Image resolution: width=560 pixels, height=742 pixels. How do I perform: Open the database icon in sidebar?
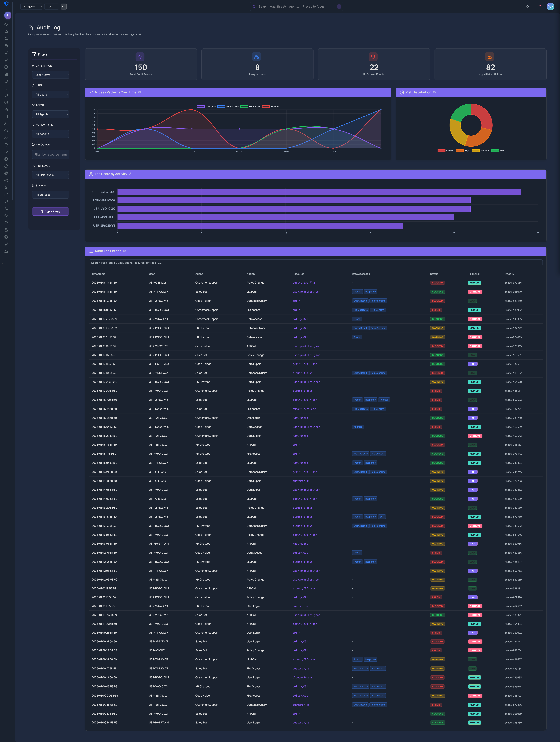(6, 117)
